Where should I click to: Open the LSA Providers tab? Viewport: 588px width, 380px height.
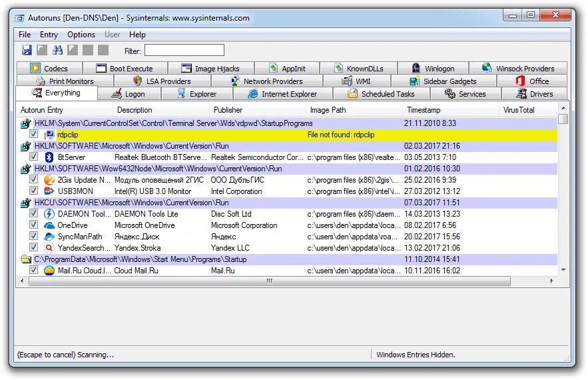pos(162,81)
